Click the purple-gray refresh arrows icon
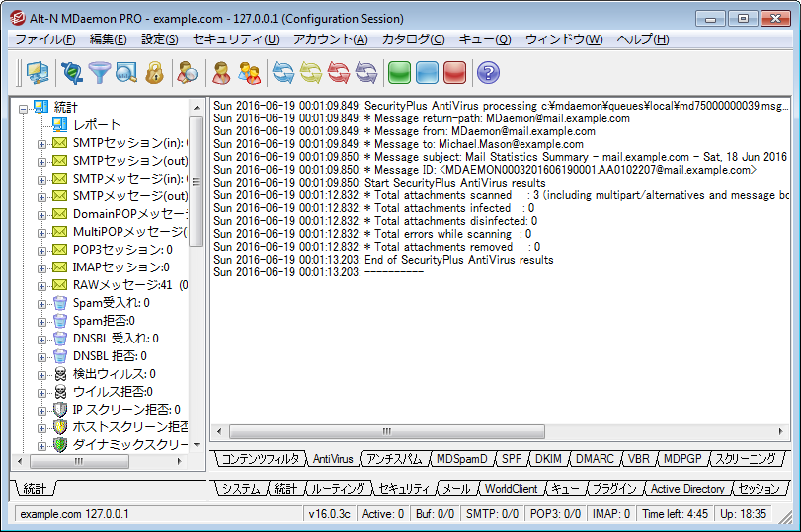This screenshot has width=801, height=532. [x=366, y=72]
